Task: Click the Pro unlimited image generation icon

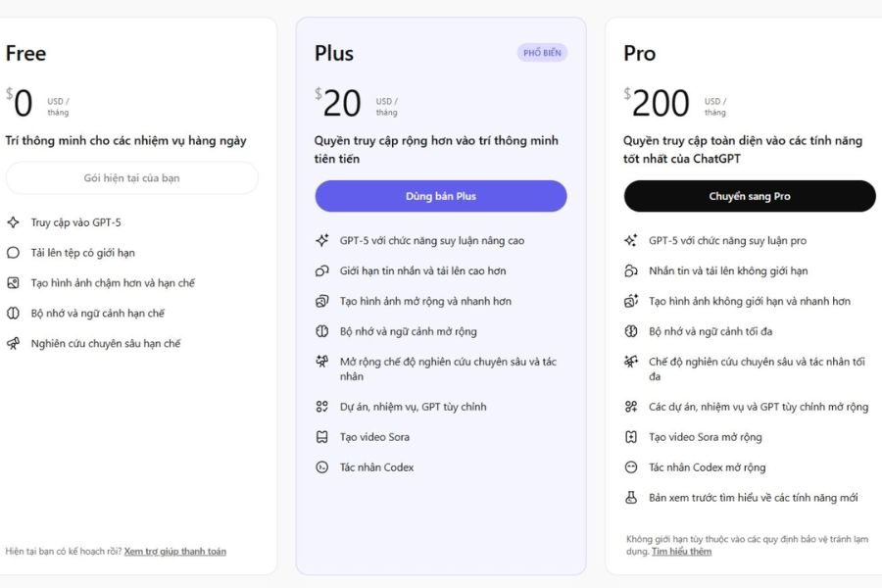Action: click(x=631, y=302)
